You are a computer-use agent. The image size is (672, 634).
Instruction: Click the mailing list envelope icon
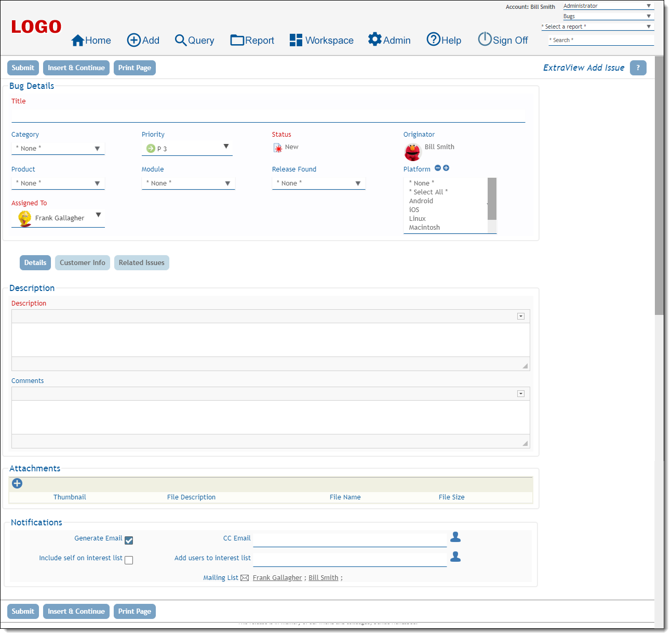[x=245, y=578]
